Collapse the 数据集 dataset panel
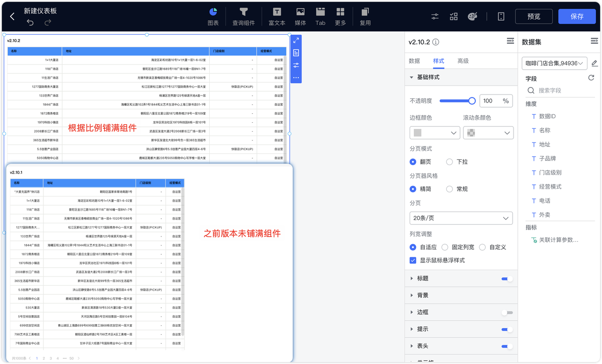Image resolution: width=602 pixels, height=364 pixels. (594, 41)
